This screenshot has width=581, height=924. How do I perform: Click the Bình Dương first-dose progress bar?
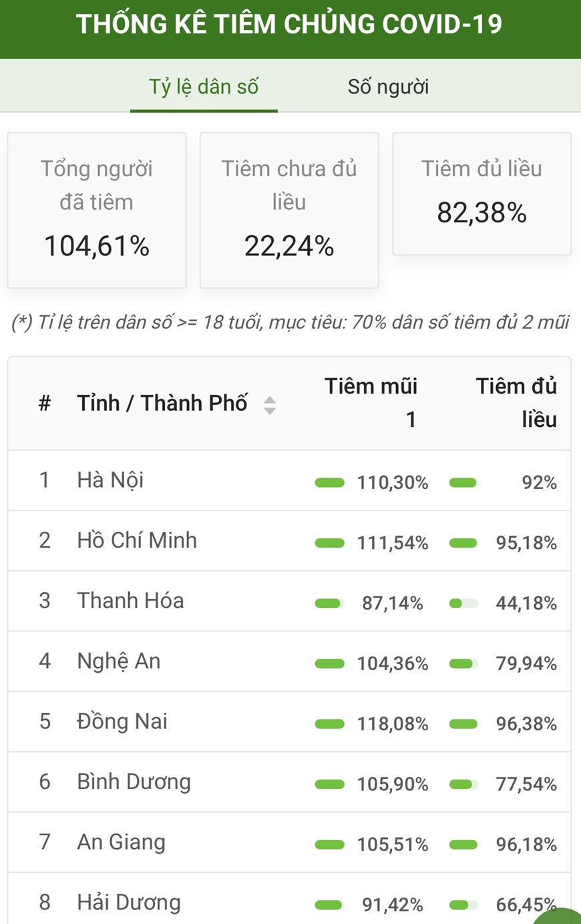click(x=330, y=784)
